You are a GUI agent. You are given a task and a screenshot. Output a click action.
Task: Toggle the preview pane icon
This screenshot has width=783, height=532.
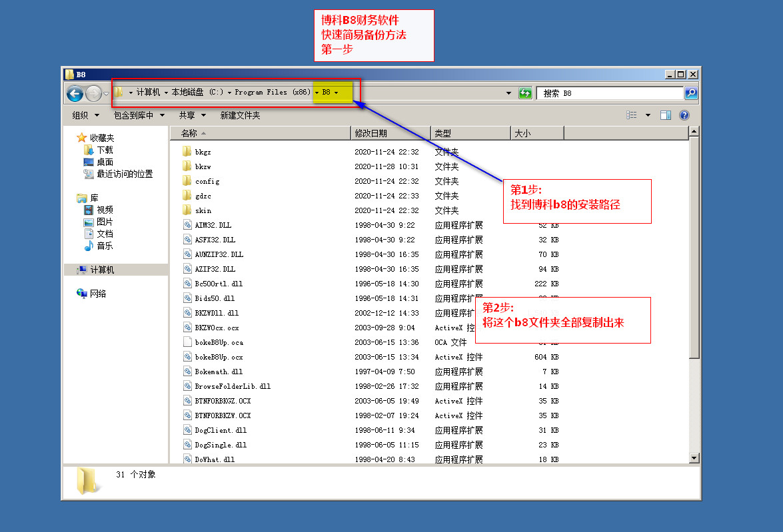pyautogui.click(x=665, y=115)
